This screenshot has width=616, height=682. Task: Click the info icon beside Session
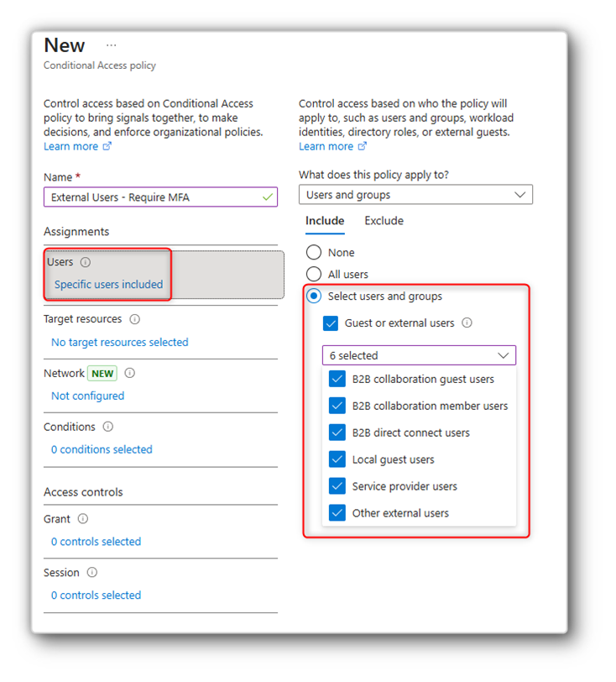tap(92, 574)
